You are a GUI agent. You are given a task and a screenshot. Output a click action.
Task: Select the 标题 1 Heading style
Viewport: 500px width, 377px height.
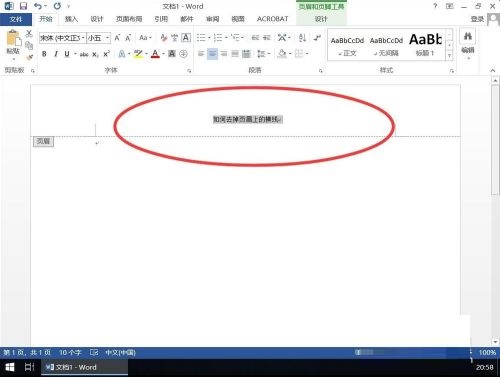point(425,46)
